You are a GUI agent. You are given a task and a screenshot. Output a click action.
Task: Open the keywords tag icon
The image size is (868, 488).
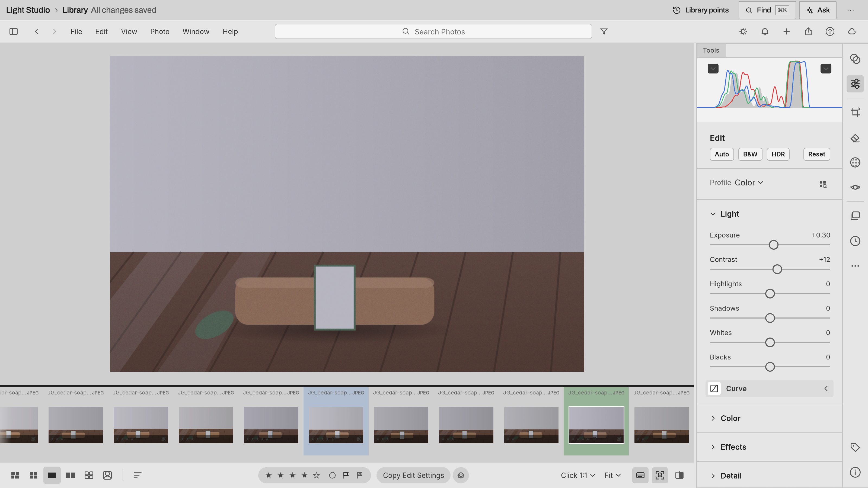pyautogui.click(x=855, y=447)
